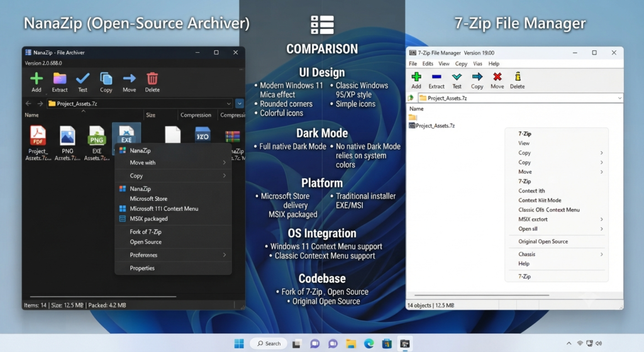The width and height of the screenshot is (644, 352).
Task: Click the Extract folder icon in NanaZip
Action: 60,78
